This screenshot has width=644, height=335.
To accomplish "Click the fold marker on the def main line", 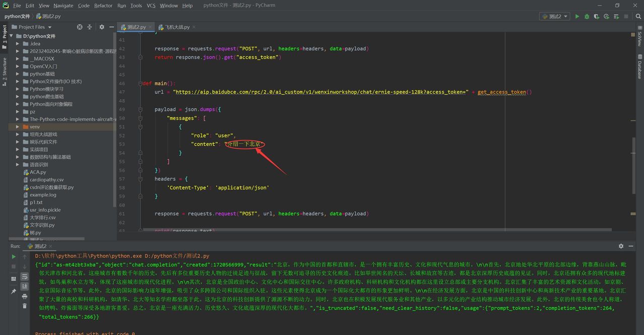I will 141,84.
